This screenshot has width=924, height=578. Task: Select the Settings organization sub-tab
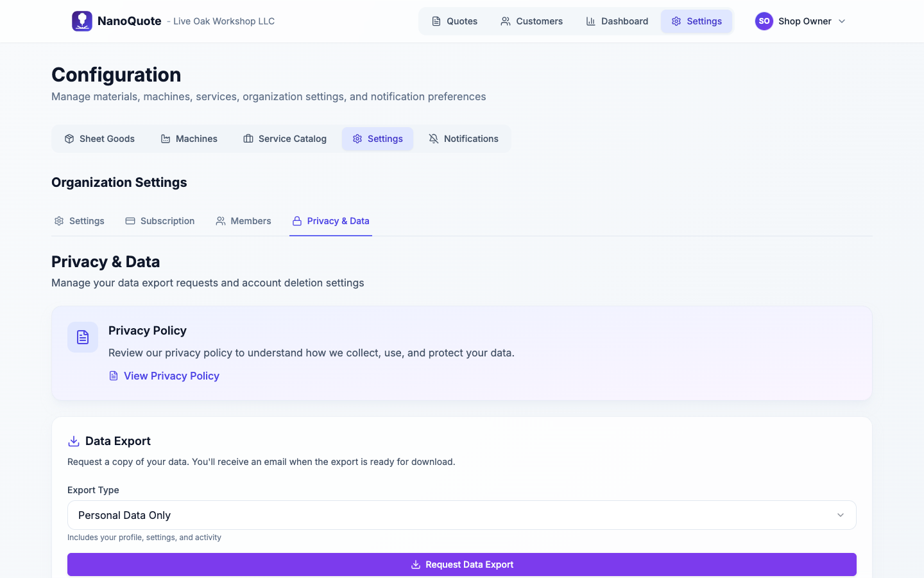(79, 220)
